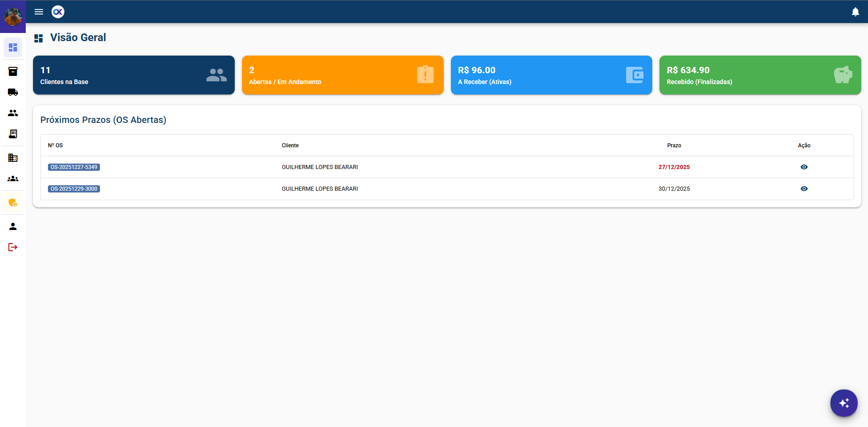Open the user profile icon in the sidebar
This screenshot has width=868, height=427.
[13, 226]
